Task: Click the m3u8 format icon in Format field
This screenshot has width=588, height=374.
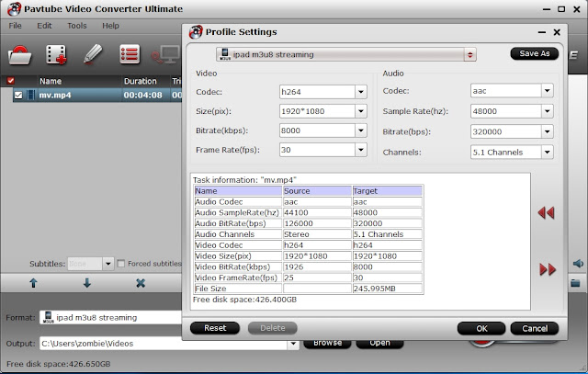Action: click(48, 317)
